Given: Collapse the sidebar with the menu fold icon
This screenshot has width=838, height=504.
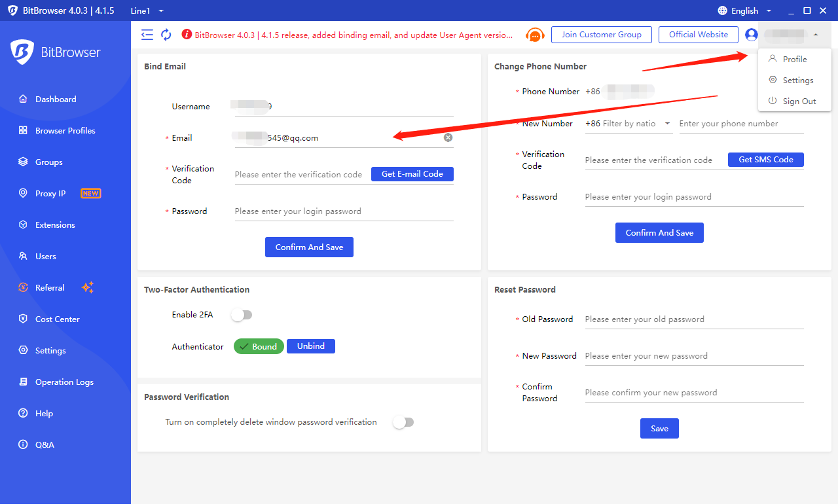Looking at the screenshot, I should 147,35.
